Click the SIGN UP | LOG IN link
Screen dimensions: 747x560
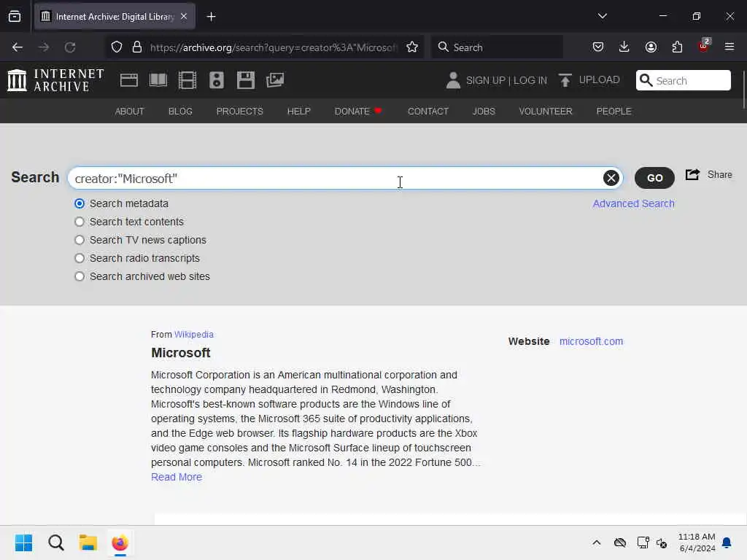point(506,80)
